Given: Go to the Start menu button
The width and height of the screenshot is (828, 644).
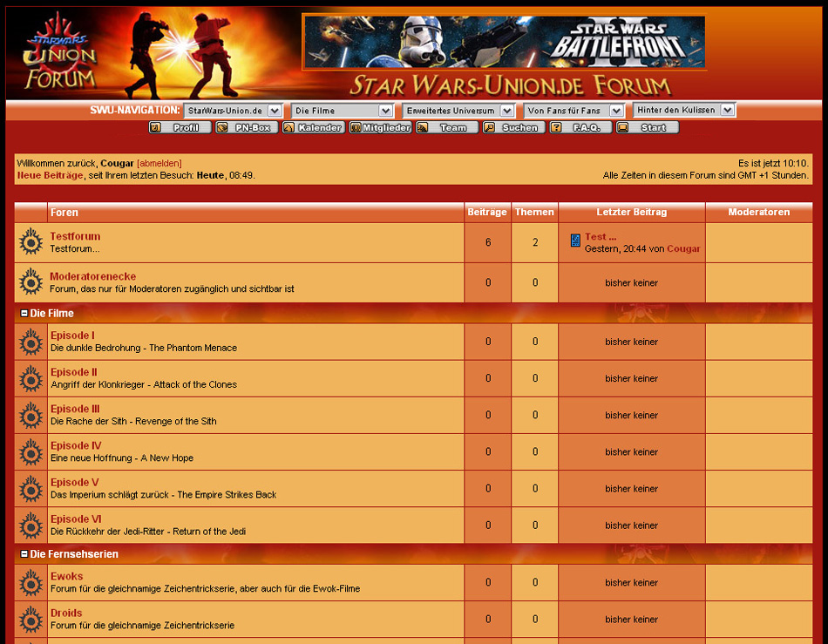Looking at the screenshot, I should [x=648, y=127].
